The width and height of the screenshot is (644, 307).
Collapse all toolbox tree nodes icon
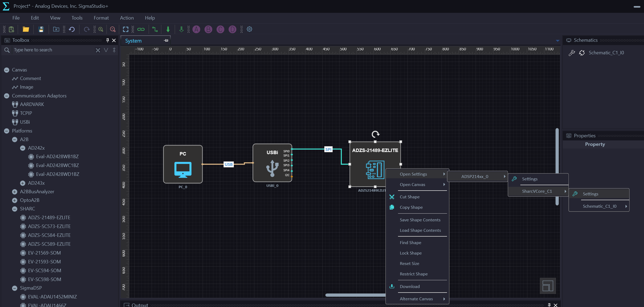[x=114, y=50]
